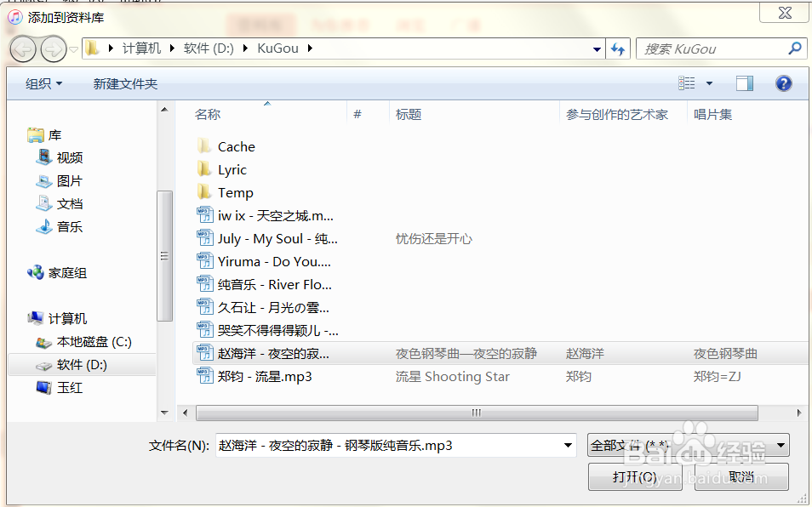
Task: Click the search magnifier icon
Action: pyautogui.click(x=794, y=48)
